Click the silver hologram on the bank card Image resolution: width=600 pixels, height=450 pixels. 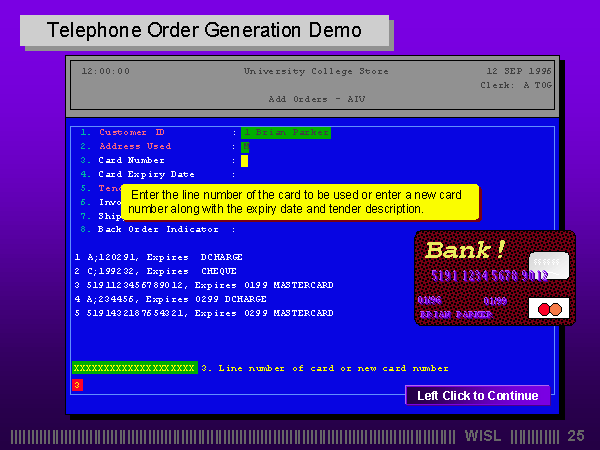point(549,265)
